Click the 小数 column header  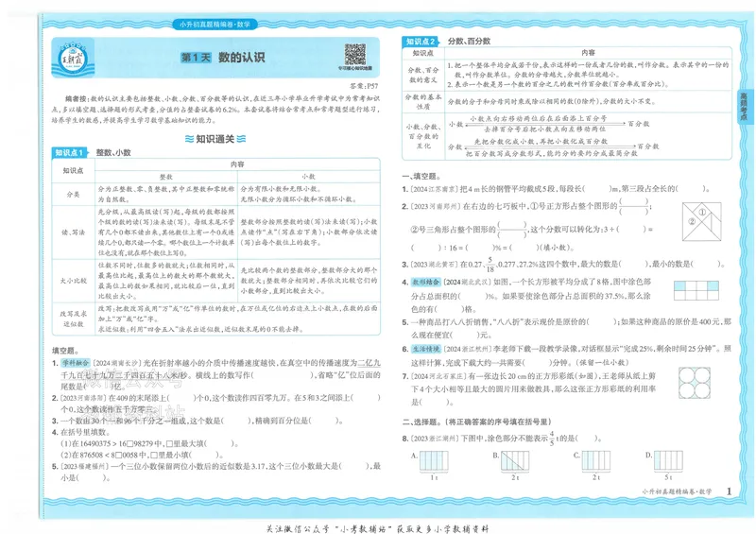tap(309, 177)
